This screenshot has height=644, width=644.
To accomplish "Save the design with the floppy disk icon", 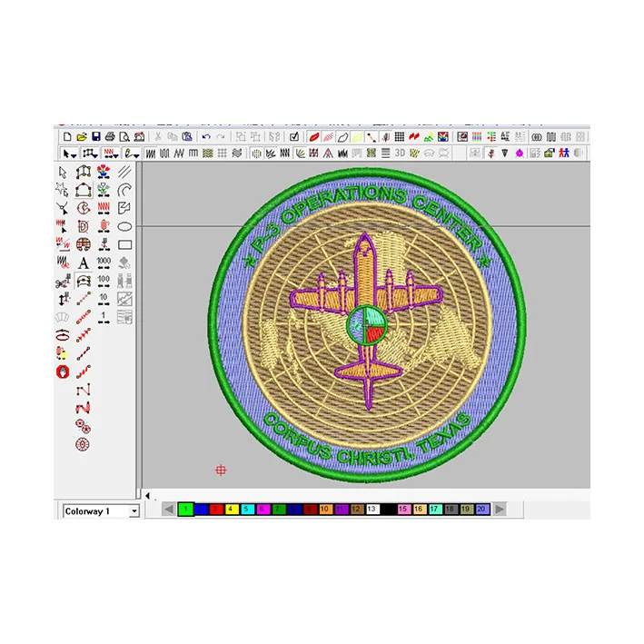I will [95, 137].
